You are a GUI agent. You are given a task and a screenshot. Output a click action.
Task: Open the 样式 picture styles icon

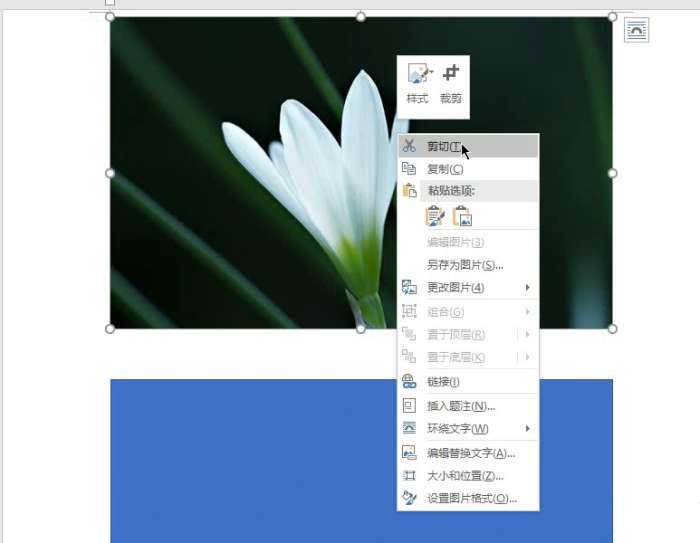[x=419, y=74]
